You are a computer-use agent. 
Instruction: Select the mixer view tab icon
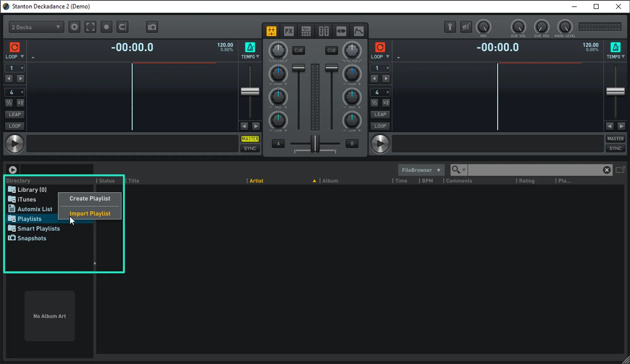271,31
